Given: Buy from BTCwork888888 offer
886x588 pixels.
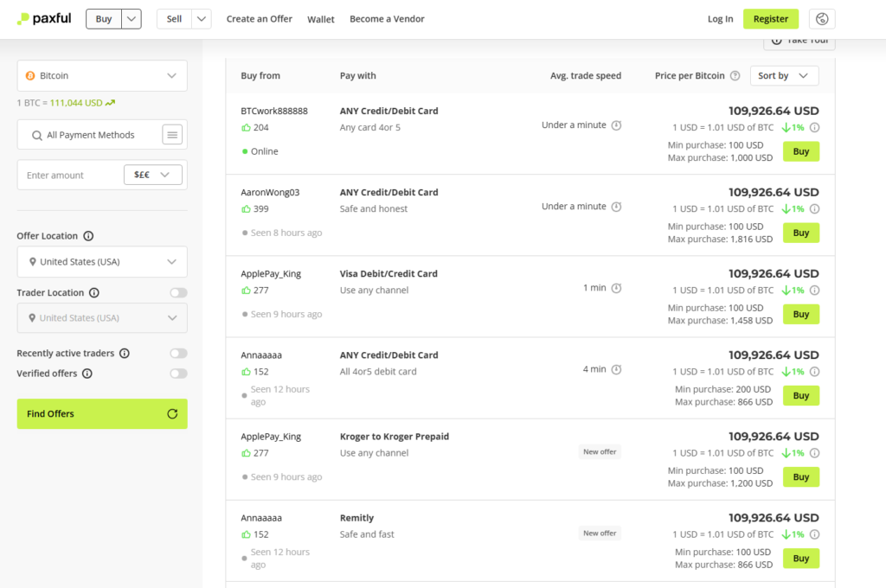Looking at the screenshot, I should (x=800, y=151).
